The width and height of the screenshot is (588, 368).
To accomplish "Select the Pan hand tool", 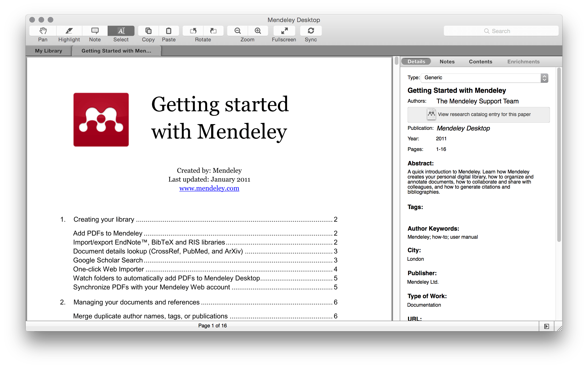I will point(43,31).
